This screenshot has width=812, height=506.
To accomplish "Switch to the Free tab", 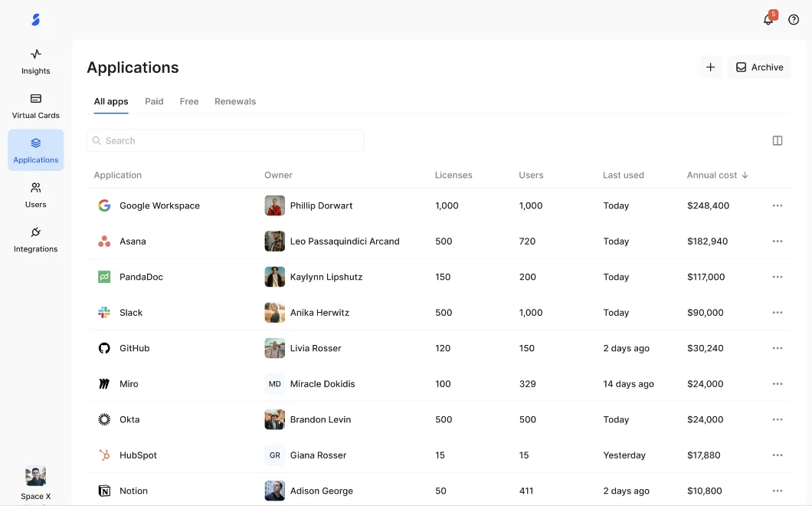I will (x=189, y=102).
